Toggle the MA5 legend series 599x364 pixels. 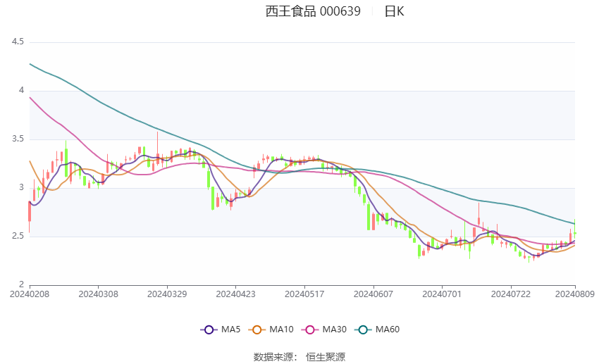tap(221, 330)
